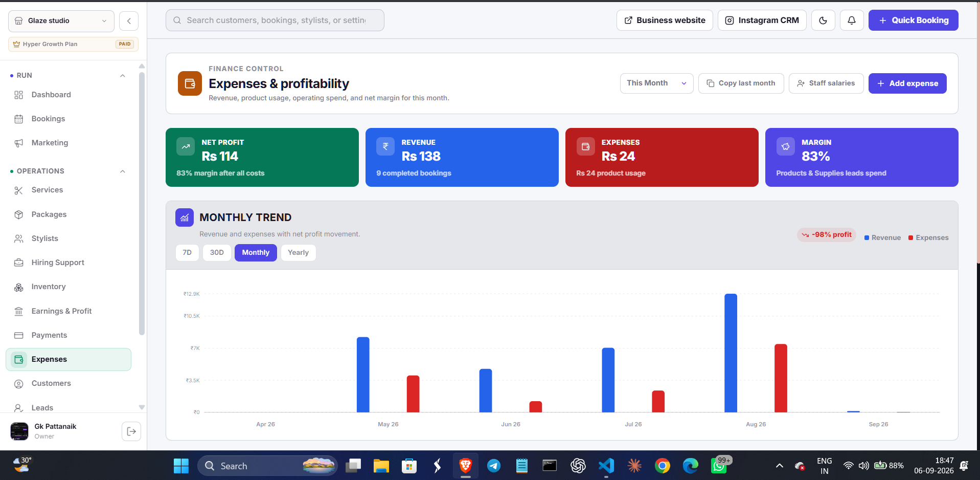
Task: Focus the search customers and bookings field
Action: [x=275, y=20]
